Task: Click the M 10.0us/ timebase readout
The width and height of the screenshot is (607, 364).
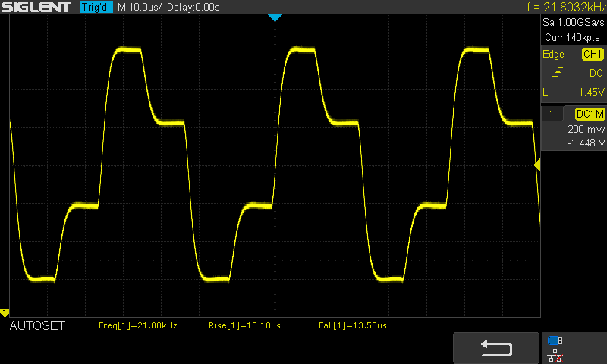Action: tap(140, 7)
